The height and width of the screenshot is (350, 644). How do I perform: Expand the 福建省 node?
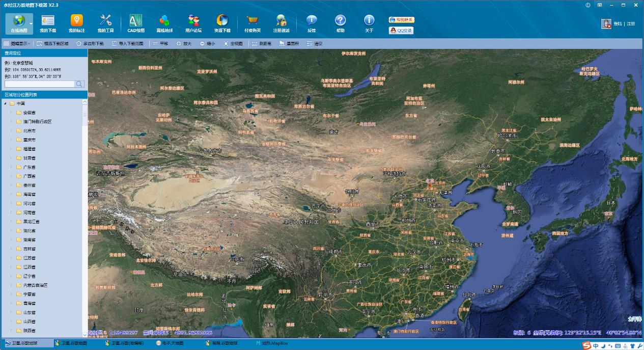(12, 149)
